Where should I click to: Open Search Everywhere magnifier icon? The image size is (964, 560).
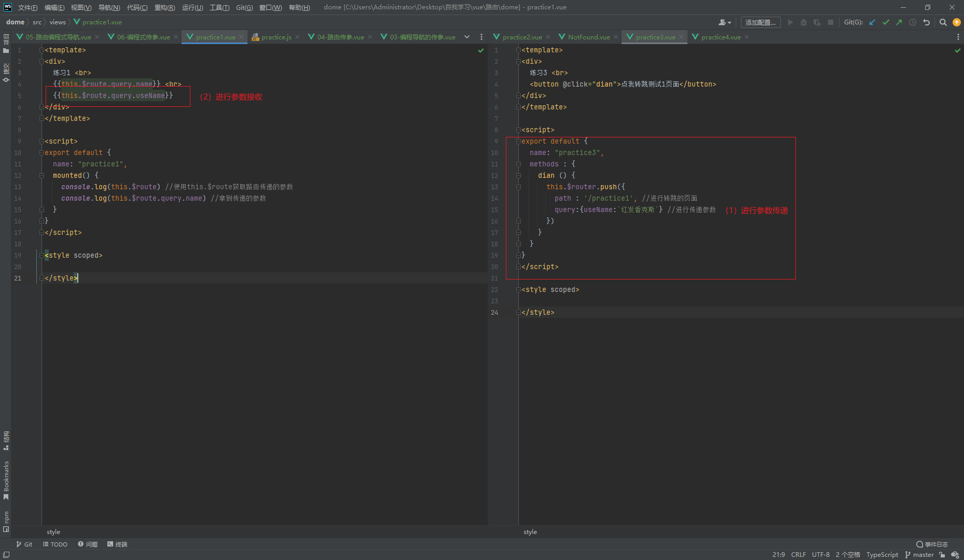pos(943,22)
